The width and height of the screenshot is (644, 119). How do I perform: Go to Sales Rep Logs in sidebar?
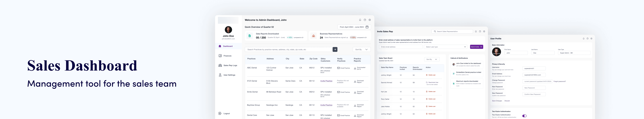(x=230, y=65)
